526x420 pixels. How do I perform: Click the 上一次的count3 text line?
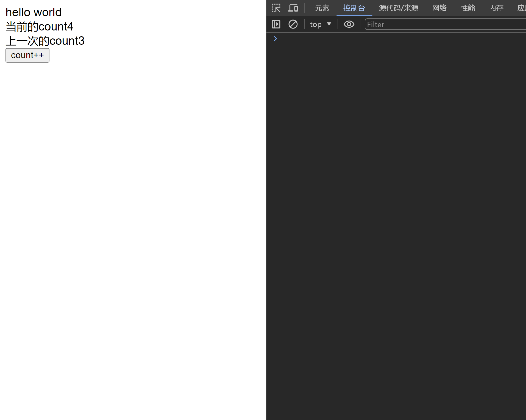pyautogui.click(x=45, y=41)
